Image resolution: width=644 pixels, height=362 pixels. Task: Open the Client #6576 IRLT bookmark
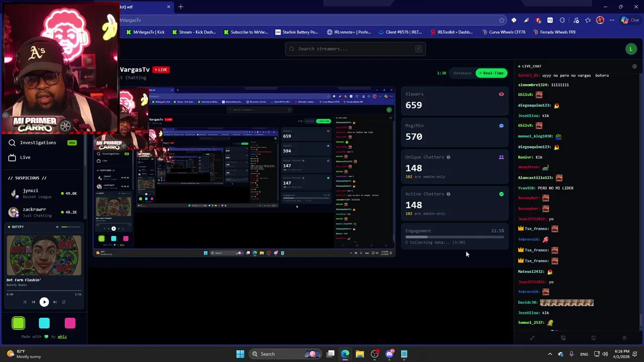[x=400, y=32]
